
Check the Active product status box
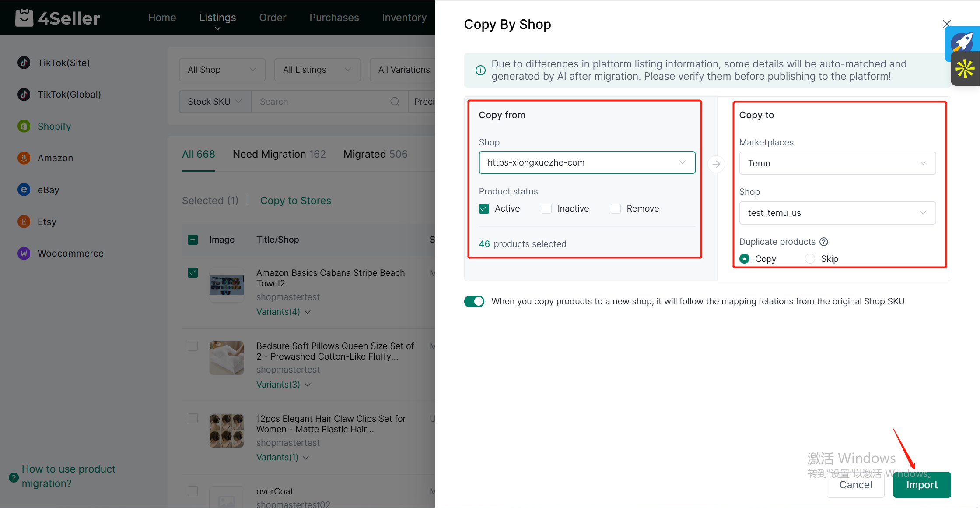(x=484, y=208)
